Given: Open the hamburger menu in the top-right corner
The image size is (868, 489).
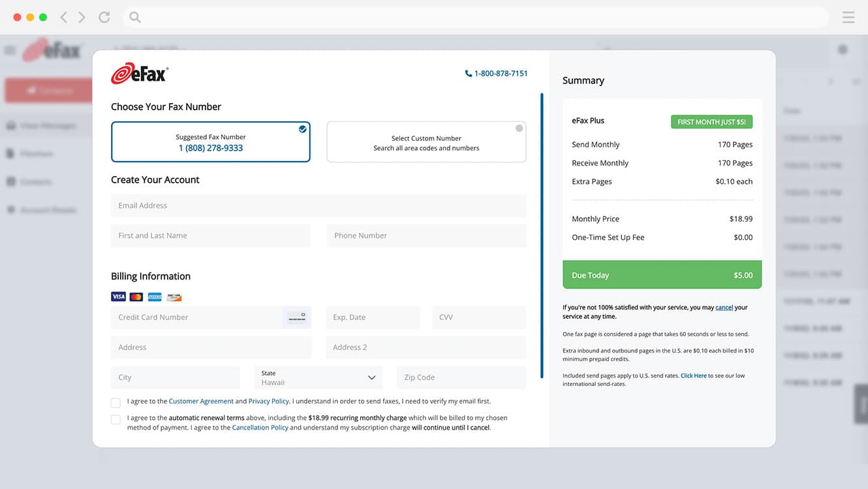Looking at the screenshot, I should (x=848, y=17).
